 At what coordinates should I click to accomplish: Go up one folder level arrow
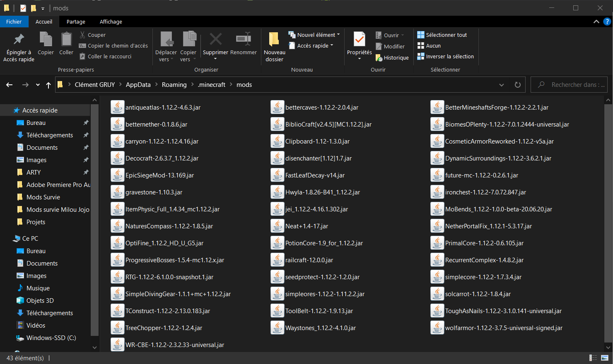pos(48,85)
